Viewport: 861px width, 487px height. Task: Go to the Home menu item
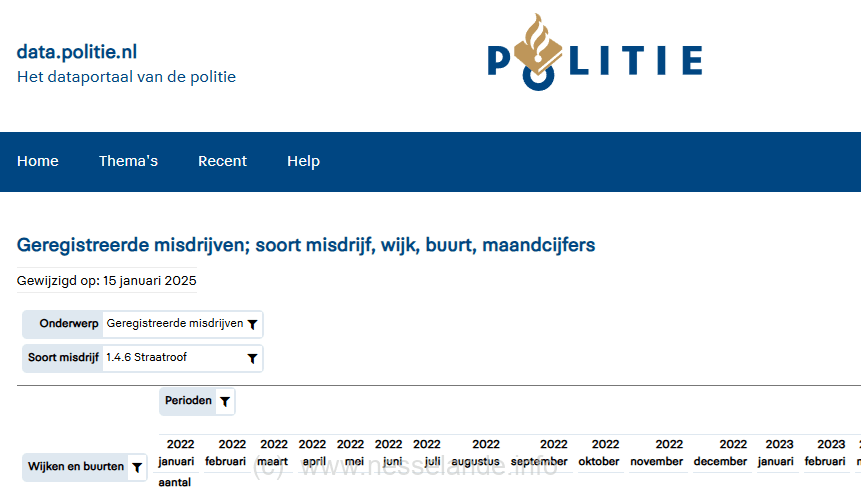pos(38,161)
